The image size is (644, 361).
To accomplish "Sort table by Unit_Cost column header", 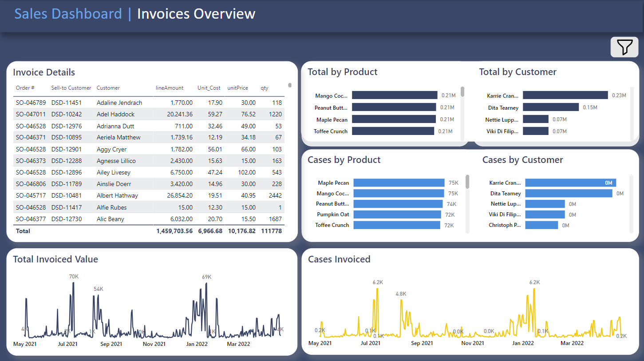I will [209, 88].
